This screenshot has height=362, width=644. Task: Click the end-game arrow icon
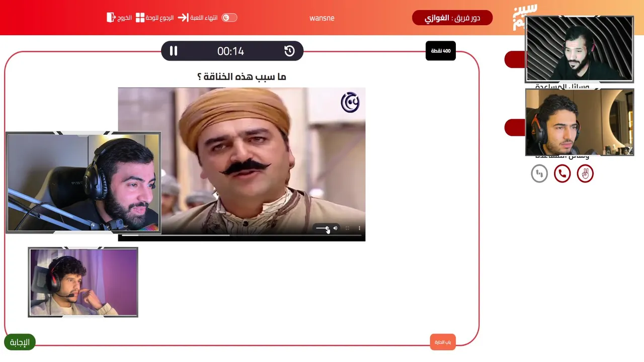(x=183, y=18)
